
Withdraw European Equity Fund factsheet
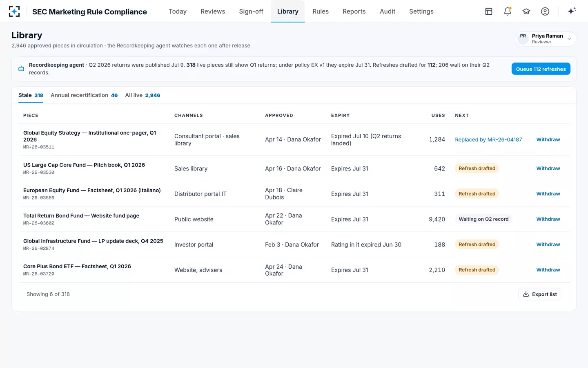tap(548, 194)
